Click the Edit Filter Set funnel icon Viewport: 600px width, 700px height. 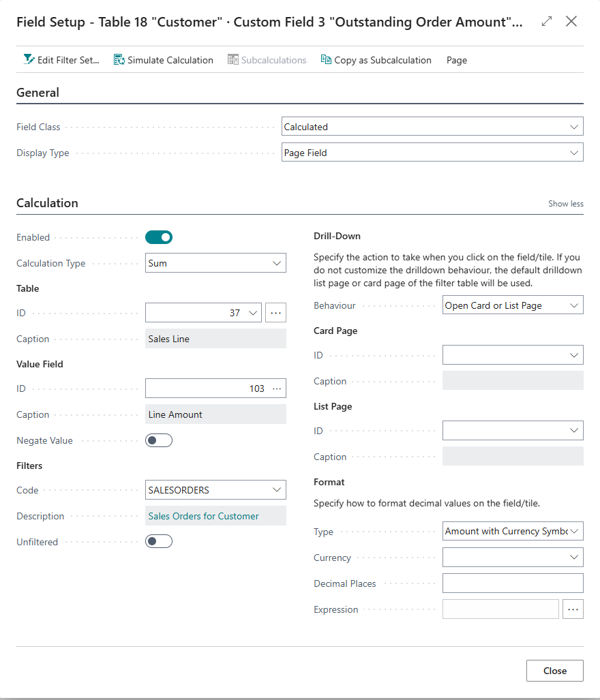coord(29,59)
